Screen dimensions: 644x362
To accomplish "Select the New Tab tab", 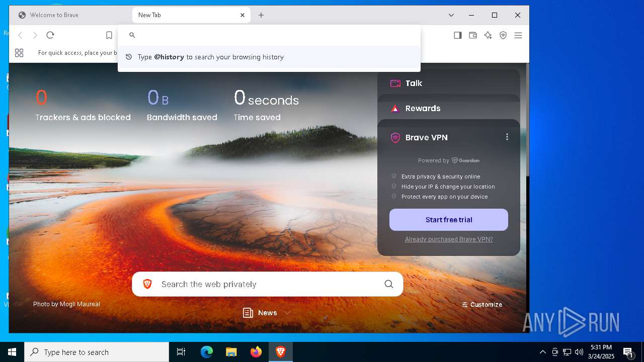I will tap(191, 15).
